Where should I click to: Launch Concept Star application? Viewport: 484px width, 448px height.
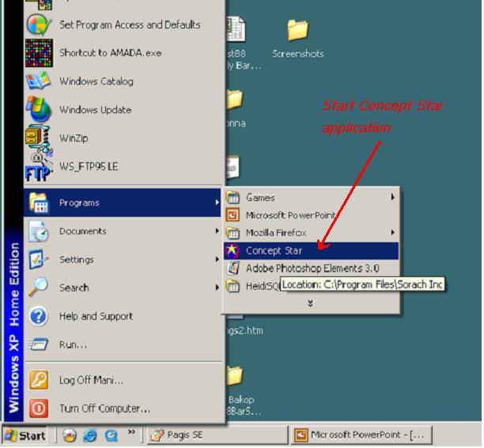[x=311, y=251]
